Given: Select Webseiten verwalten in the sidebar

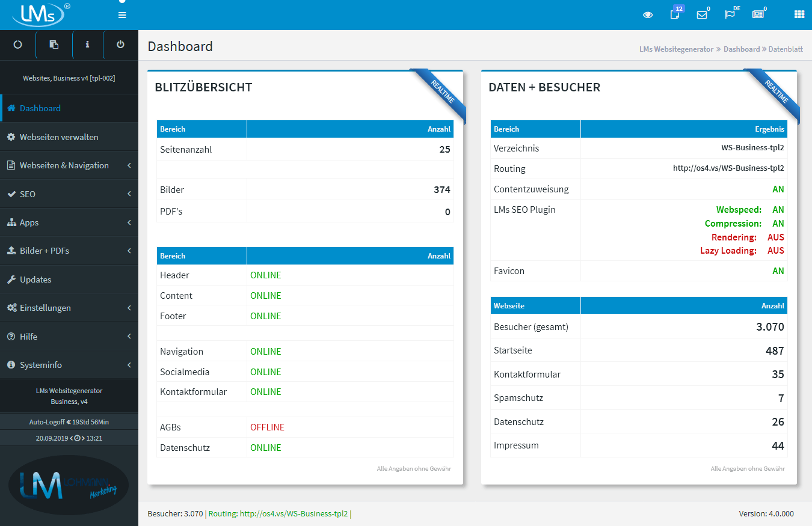Looking at the screenshot, I should click(x=59, y=137).
